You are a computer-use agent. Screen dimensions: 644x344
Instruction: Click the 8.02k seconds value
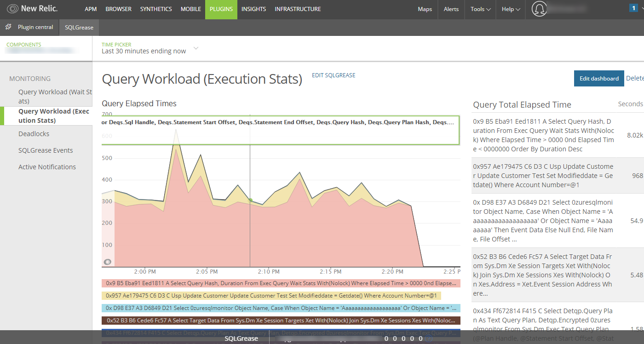click(635, 136)
